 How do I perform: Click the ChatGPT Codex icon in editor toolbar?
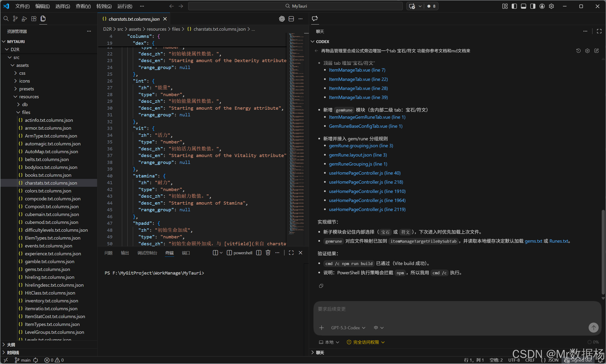click(282, 19)
